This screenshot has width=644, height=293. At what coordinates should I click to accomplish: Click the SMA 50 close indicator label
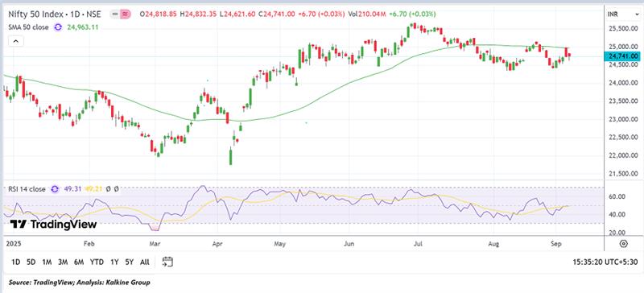(29, 27)
